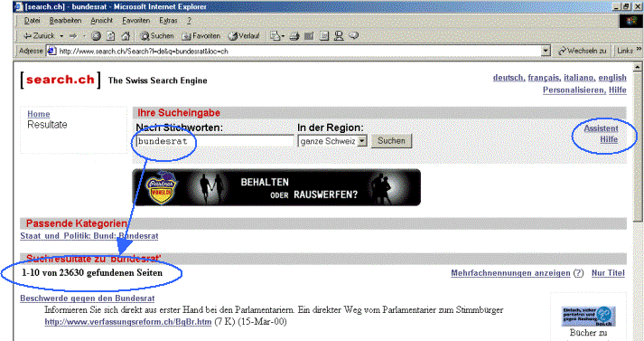Click the books ad thumbnail at right
644x341 pixels.
point(588,317)
